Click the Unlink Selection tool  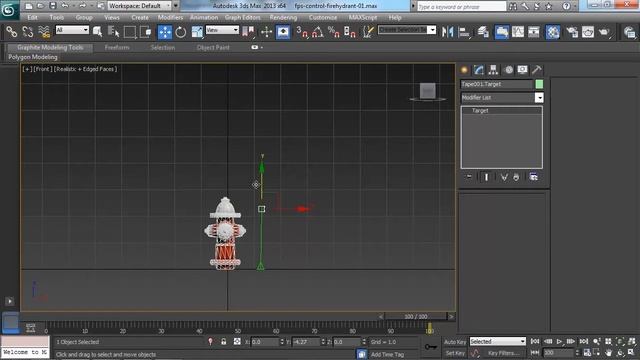[x=28, y=31]
